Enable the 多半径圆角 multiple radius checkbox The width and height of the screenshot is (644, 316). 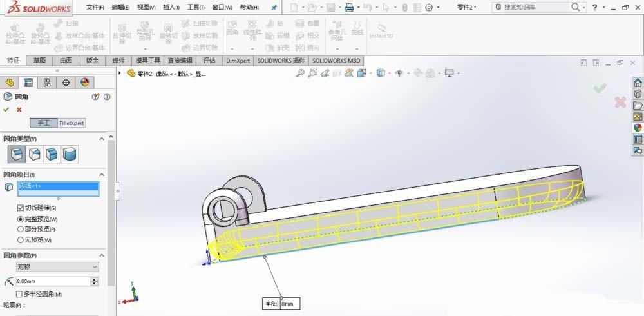click(x=19, y=294)
